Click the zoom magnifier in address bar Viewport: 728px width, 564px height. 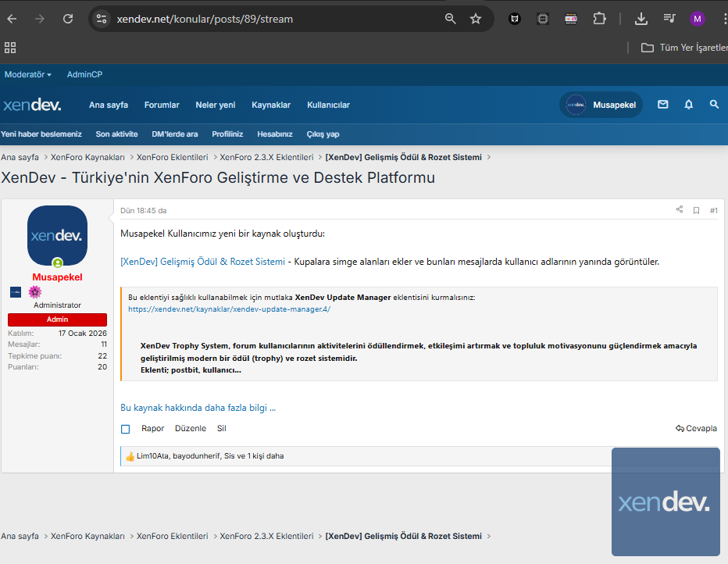coord(450,19)
